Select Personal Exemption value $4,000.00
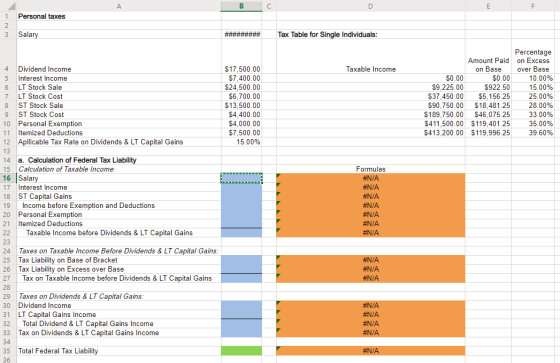The image size is (560, 363). tap(241, 124)
